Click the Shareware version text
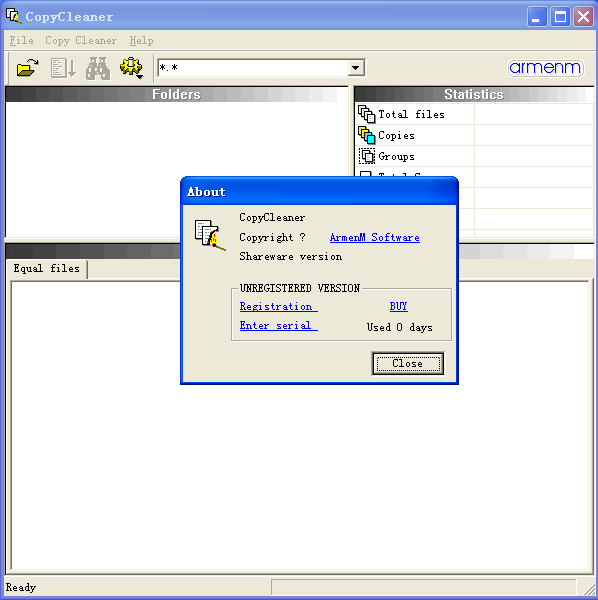This screenshot has height=600, width=598. 290,256
